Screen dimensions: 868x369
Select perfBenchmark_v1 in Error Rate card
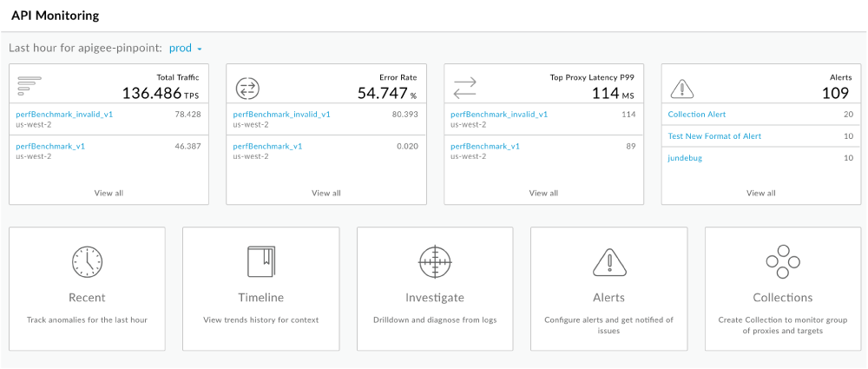[268, 146]
